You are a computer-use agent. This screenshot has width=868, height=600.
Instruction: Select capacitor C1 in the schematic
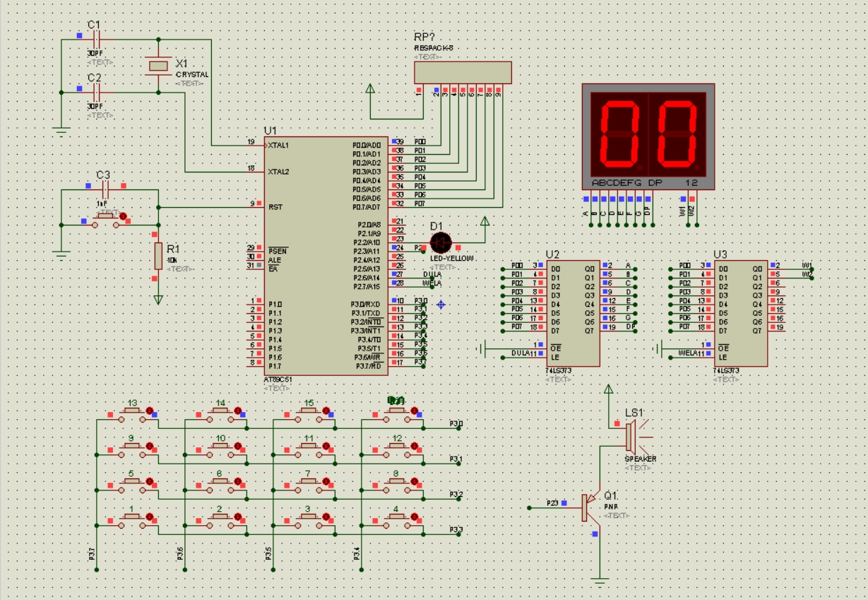[97, 40]
